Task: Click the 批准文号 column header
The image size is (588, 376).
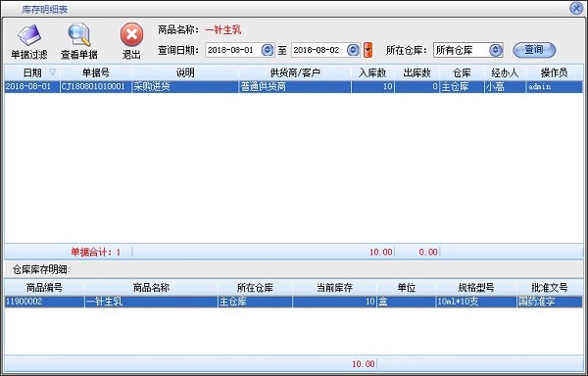Action: pos(550,288)
